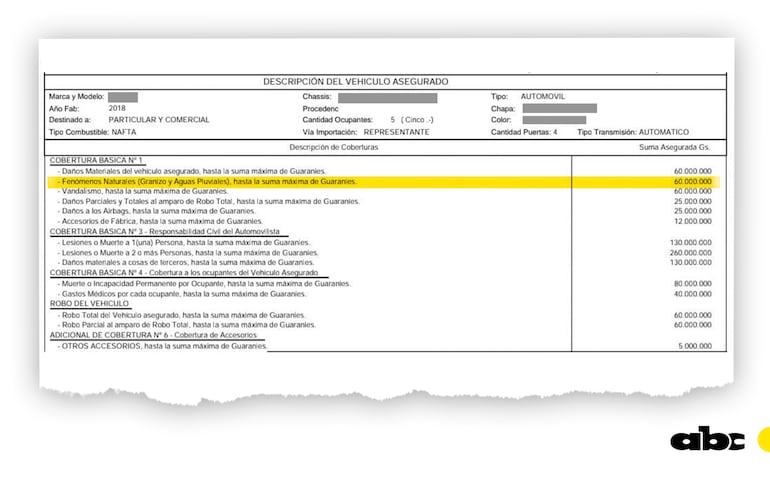Select the year '2018' value
770x487 pixels.
point(117,108)
